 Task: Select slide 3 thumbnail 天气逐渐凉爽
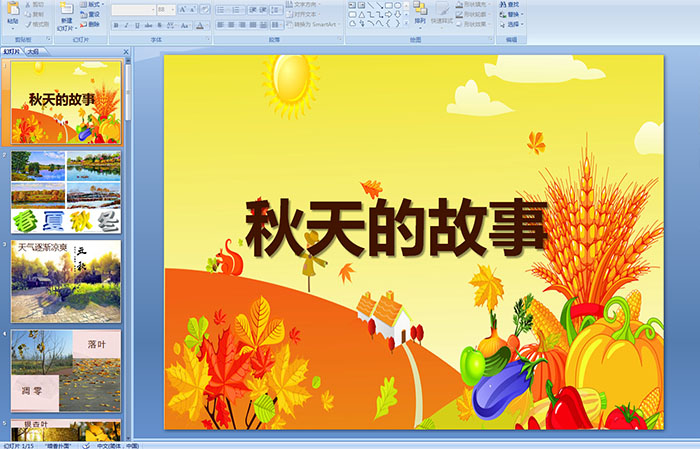click(66, 281)
